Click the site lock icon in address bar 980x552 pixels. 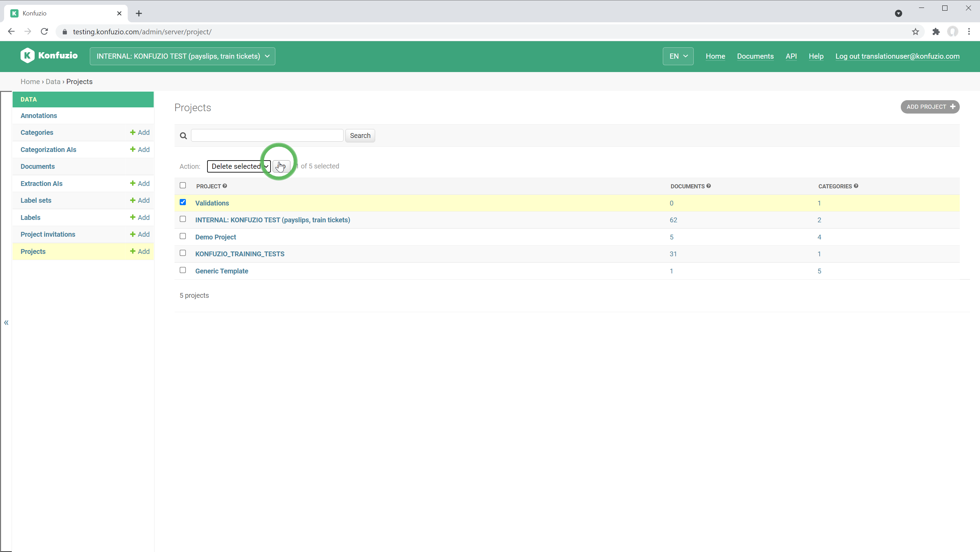[x=65, y=32]
